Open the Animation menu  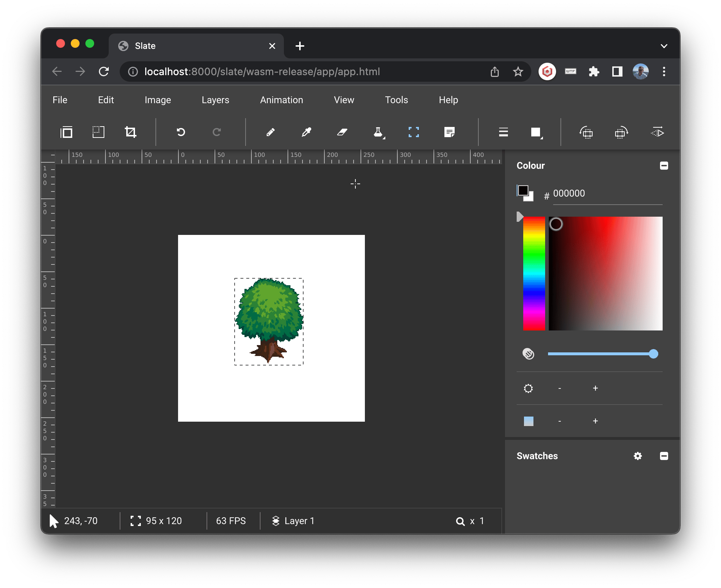tap(281, 100)
